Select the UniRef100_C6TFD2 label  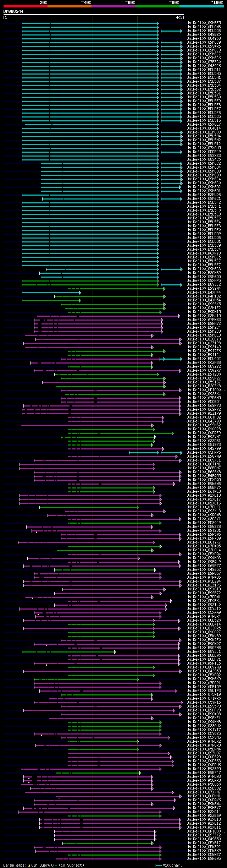(x=204, y=417)
